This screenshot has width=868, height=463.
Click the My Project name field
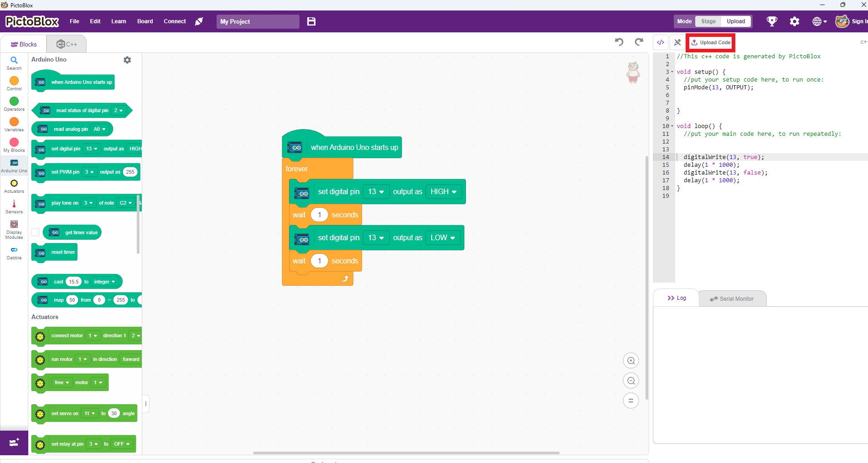pyautogui.click(x=258, y=21)
